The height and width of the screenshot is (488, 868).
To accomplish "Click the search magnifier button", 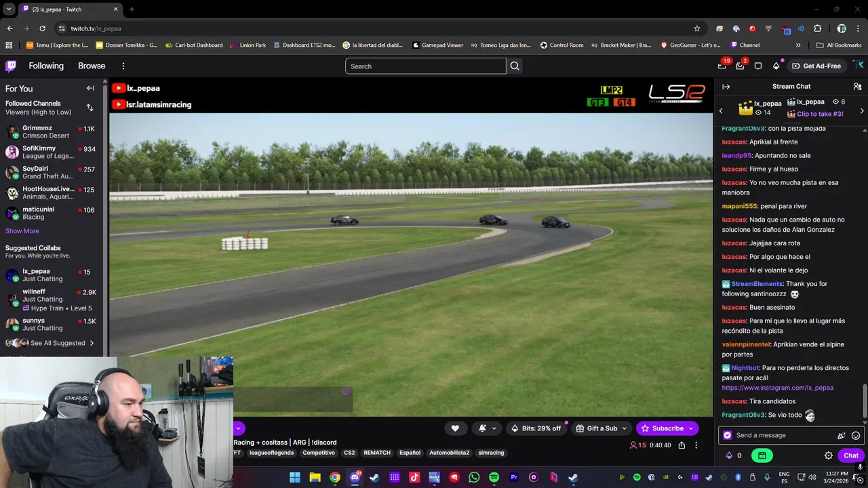I will [515, 66].
